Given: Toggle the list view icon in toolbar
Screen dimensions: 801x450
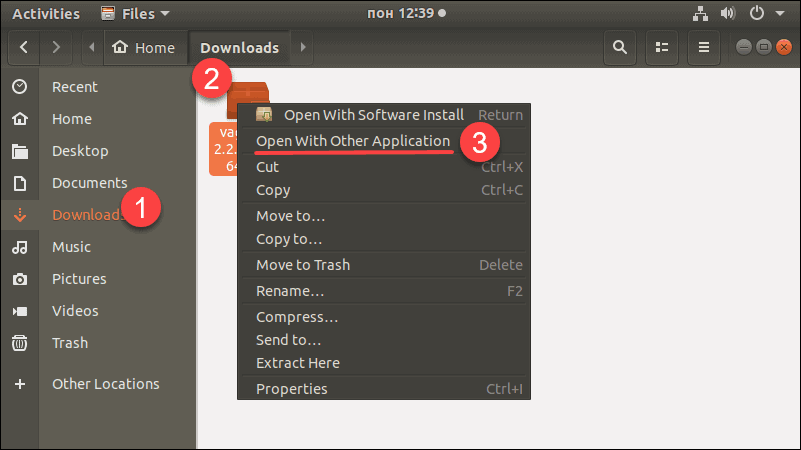Looking at the screenshot, I should pos(661,47).
